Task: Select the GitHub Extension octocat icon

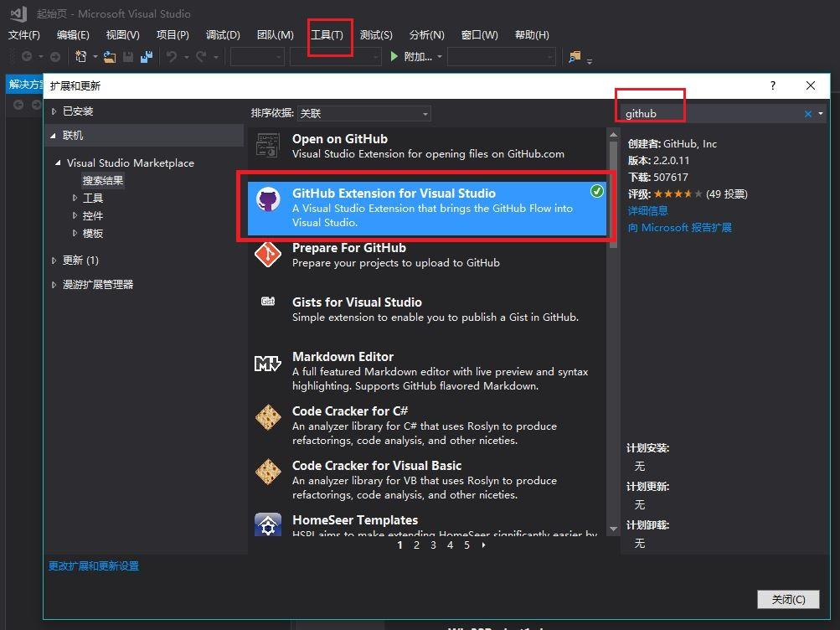Action: [x=268, y=201]
